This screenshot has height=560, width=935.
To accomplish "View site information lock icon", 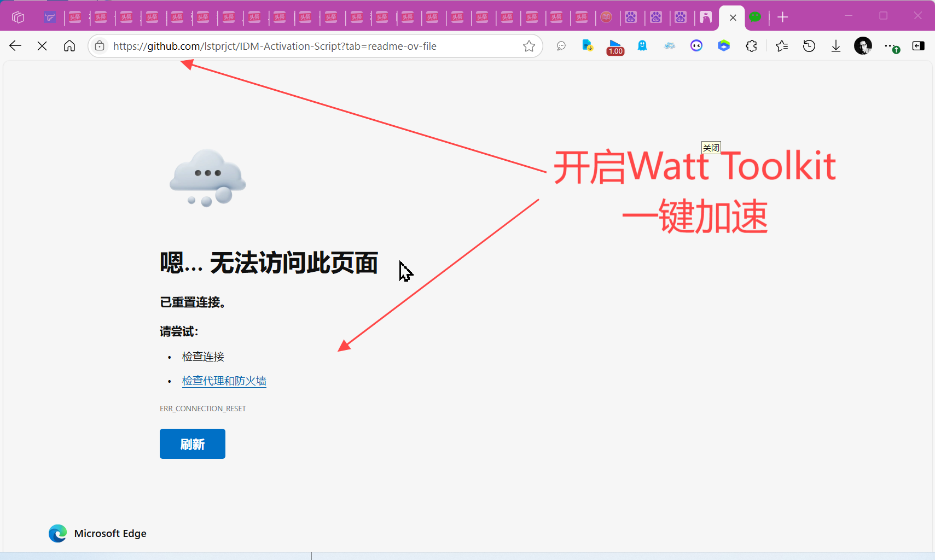I will pyautogui.click(x=100, y=46).
